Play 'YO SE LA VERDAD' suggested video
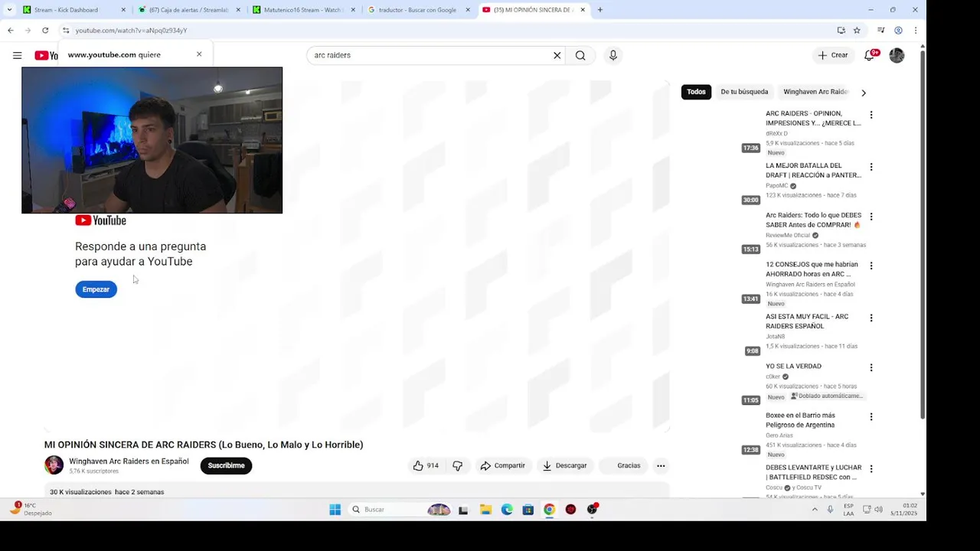Screen dimensions: 980x551 point(793,367)
